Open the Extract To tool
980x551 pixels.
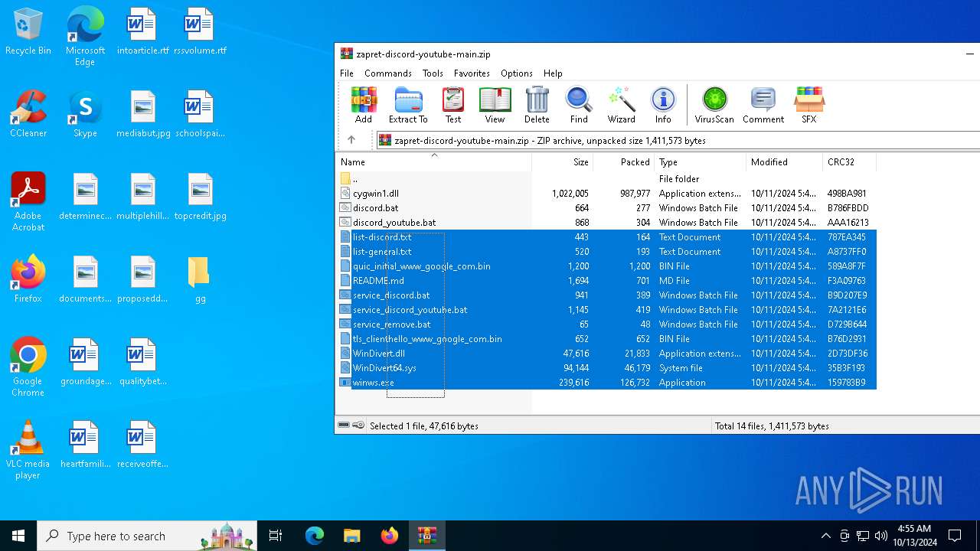point(408,105)
